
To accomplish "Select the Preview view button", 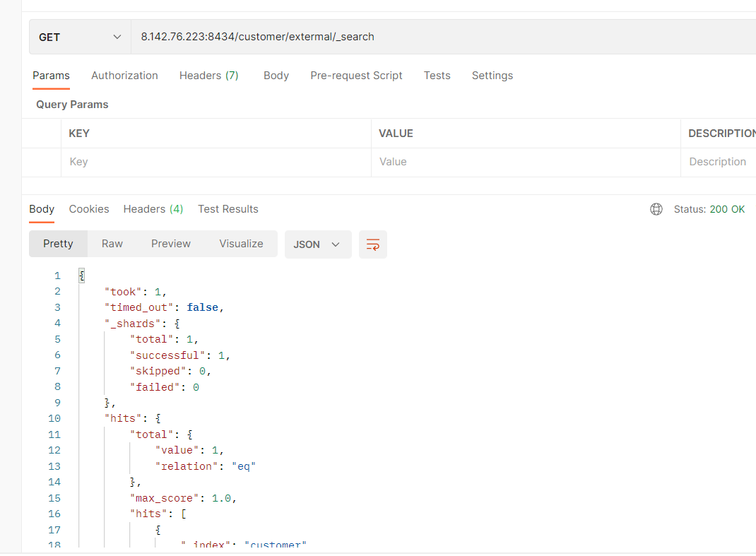I will pyautogui.click(x=171, y=244).
